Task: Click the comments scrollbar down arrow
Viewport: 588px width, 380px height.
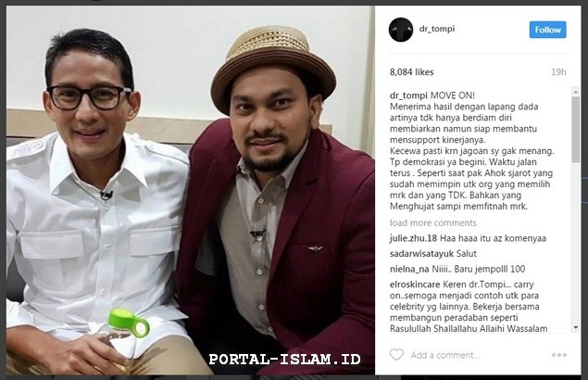Action: pos(576,328)
